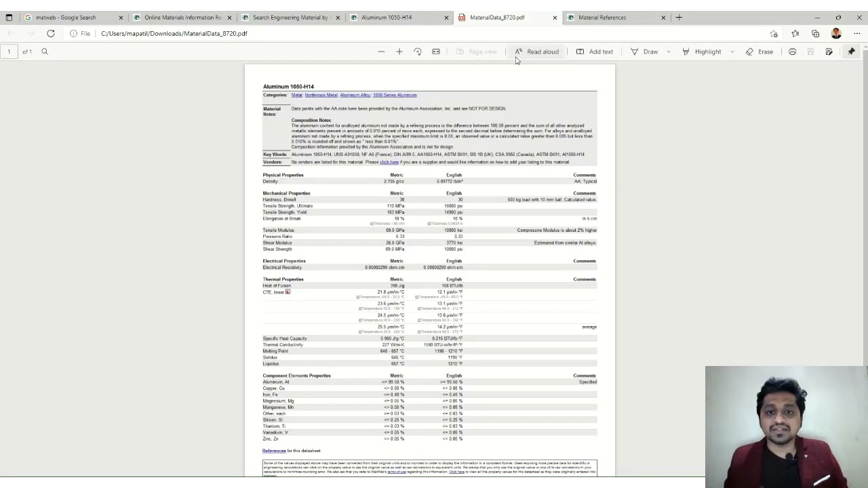Screen dimensions: 868x488
Task: Select the Erase tool
Action: point(759,52)
